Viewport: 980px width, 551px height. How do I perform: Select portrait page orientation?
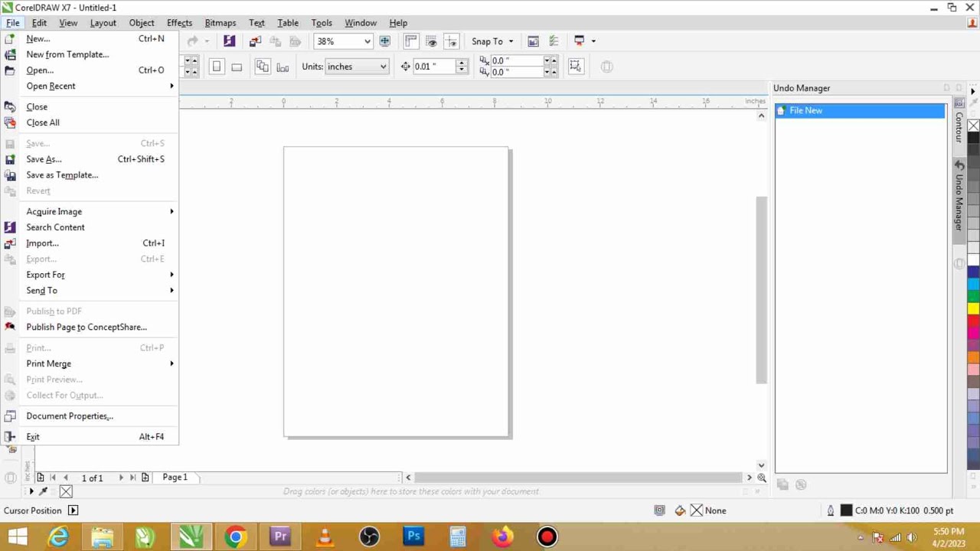217,67
